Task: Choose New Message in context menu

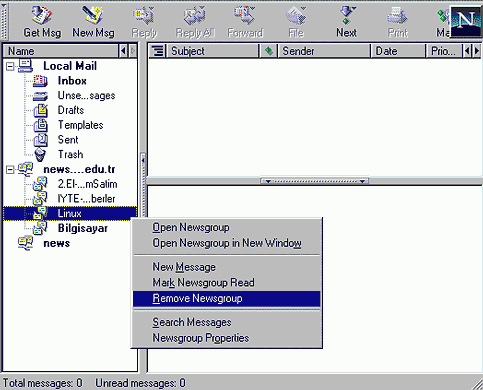Action: (227, 267)
